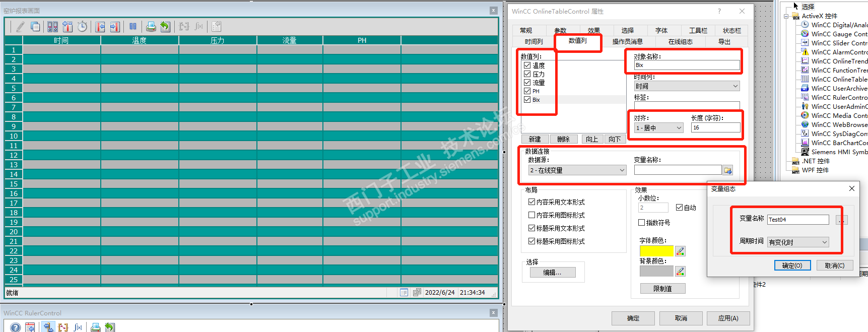Click configuration icon in RulerControl toolbar

coord(30,327)
